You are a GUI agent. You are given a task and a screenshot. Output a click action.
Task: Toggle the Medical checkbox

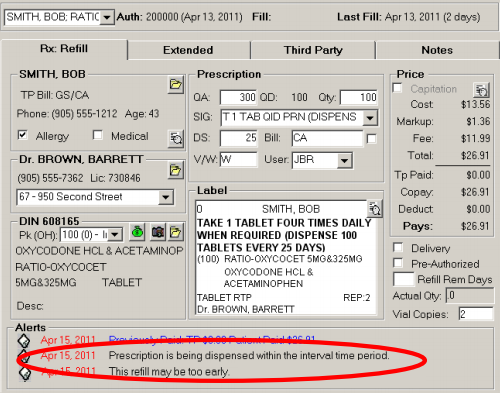pyautogui.click(x=98, y=135)
